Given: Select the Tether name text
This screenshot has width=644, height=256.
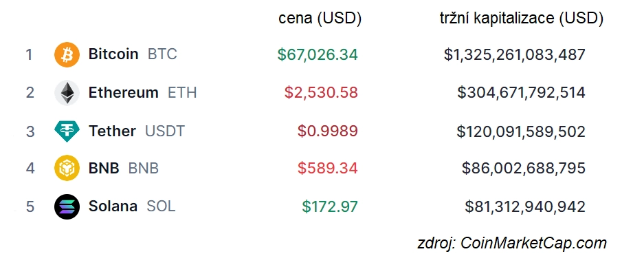Looking at the screenshot, I should tap(112, 131).
